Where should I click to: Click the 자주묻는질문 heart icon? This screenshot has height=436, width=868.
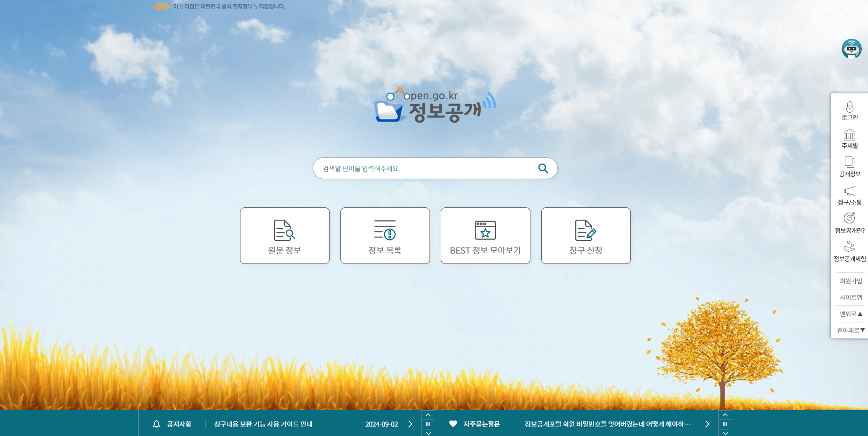tap(453, 424)
